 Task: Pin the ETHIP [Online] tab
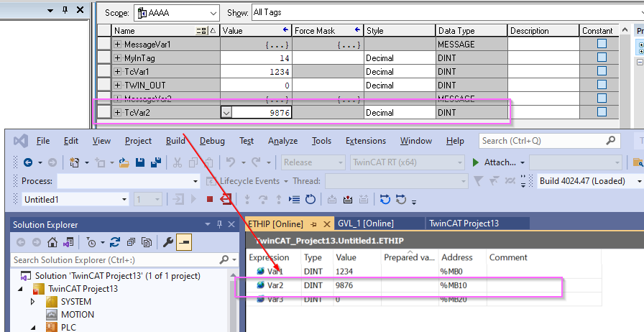(314, 224)
